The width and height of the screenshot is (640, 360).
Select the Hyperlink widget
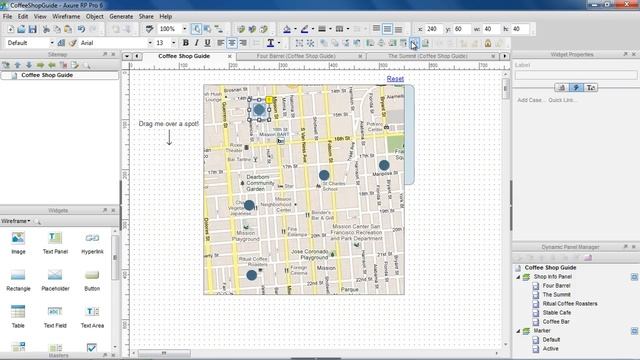[92, 242]
